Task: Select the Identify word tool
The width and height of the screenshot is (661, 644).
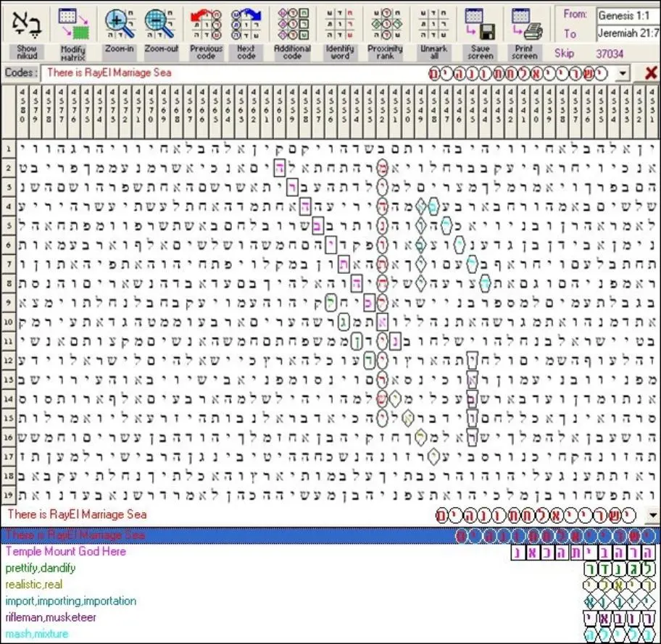Action: point(340,24)
